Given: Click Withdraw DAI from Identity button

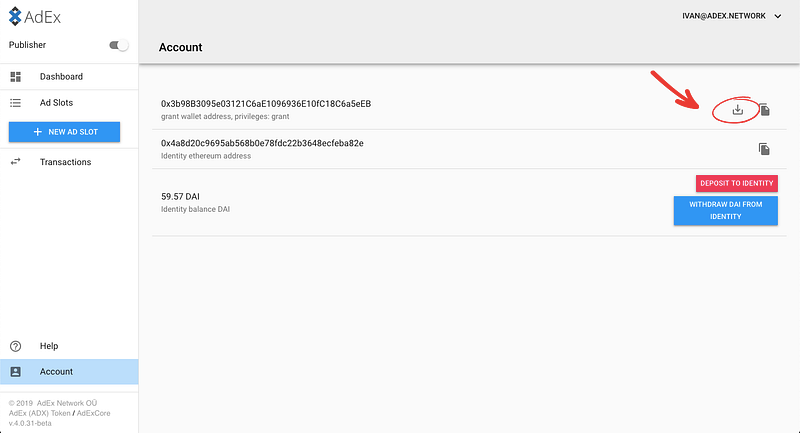Looking at the screenshot, I should click(726, 211).
